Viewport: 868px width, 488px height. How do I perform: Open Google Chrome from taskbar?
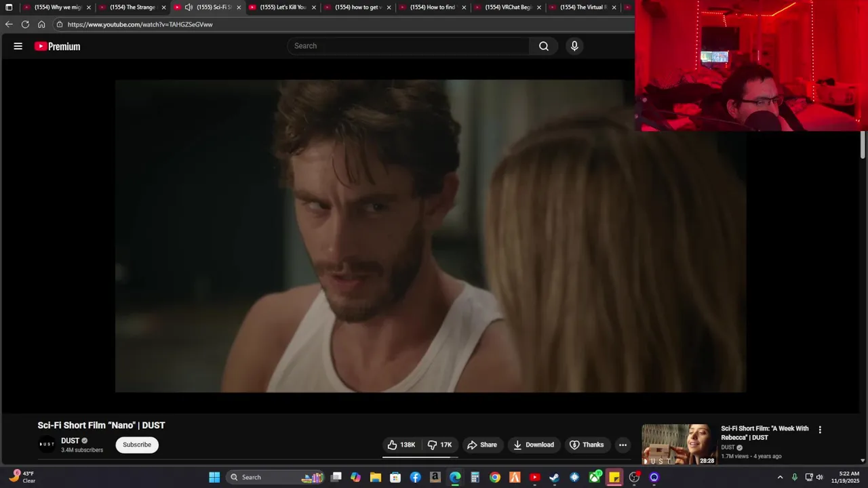(495, 477)
